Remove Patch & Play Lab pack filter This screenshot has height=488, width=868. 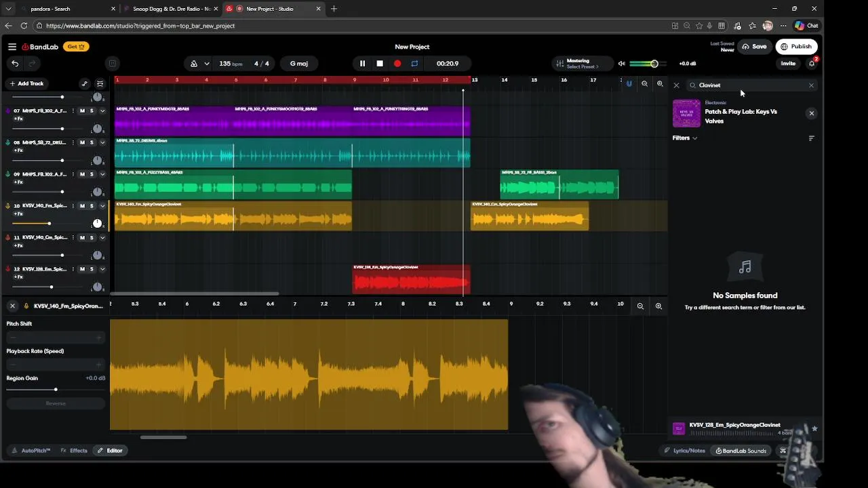[x=812, y=113]
